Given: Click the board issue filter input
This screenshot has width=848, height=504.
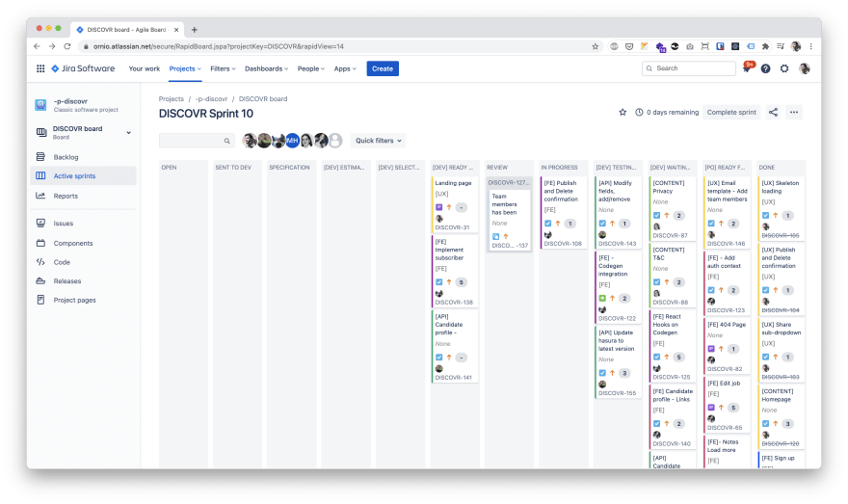Looking at the screenshot, I should (x=197, y=141).
